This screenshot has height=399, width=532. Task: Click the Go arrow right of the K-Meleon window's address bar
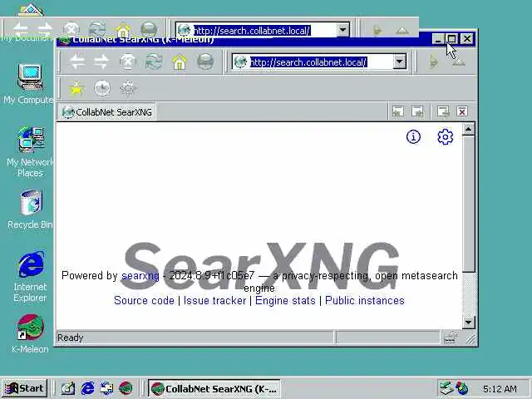(x=433, y=62)
